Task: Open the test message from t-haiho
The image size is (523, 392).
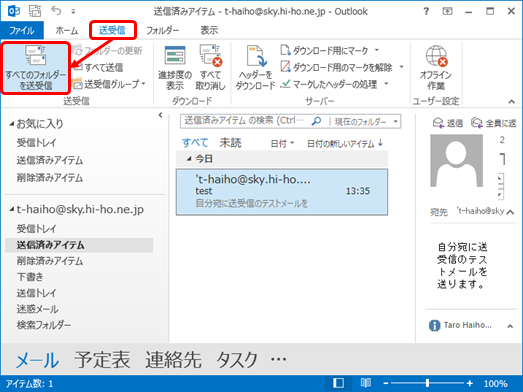Action: 282,192
